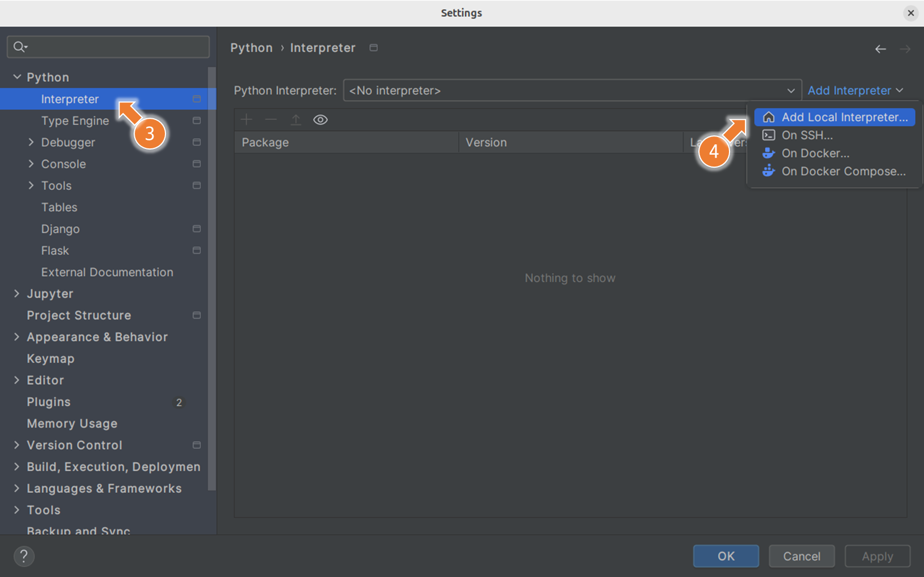Click the forward arrow in settings header

click(x=905, y=49)
